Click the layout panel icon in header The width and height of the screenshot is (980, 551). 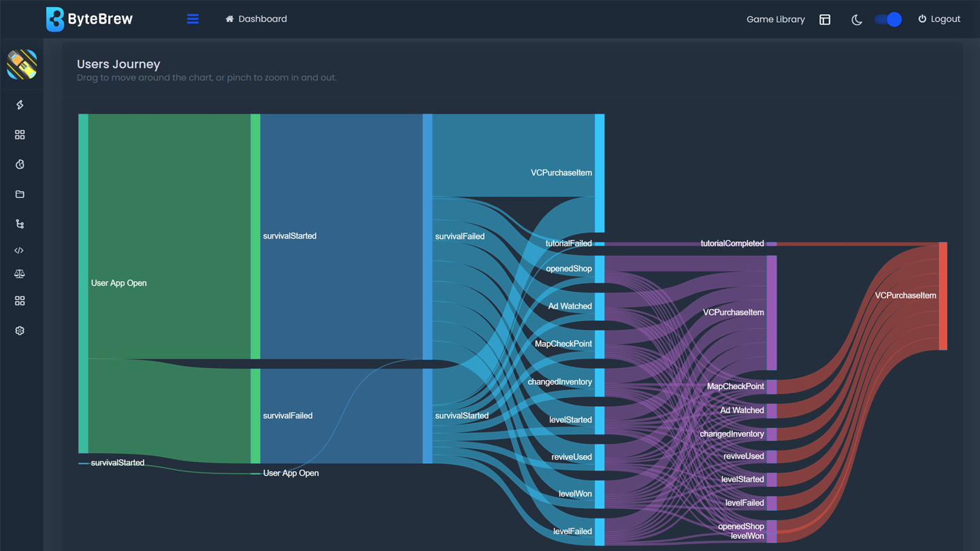(825, 20)
